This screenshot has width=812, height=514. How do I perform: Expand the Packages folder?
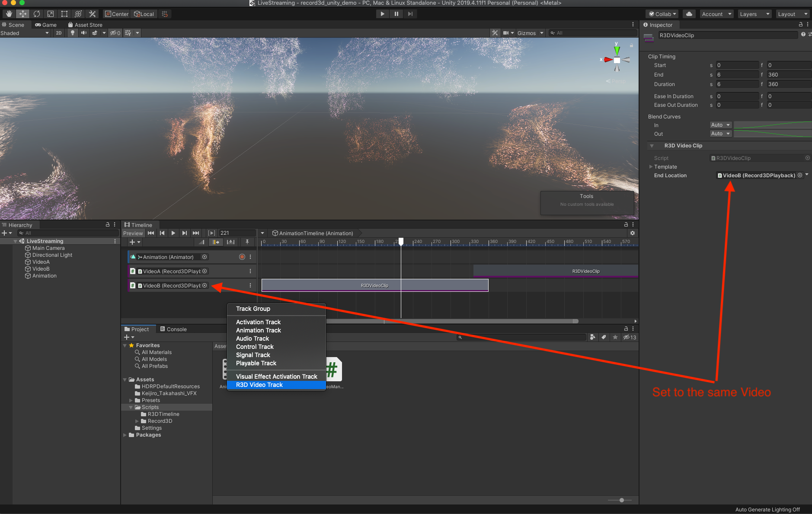[125, 435]
